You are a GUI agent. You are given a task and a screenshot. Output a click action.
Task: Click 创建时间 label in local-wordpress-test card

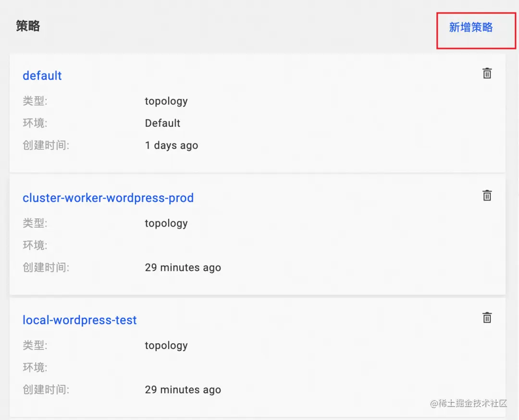pos(46,390)
